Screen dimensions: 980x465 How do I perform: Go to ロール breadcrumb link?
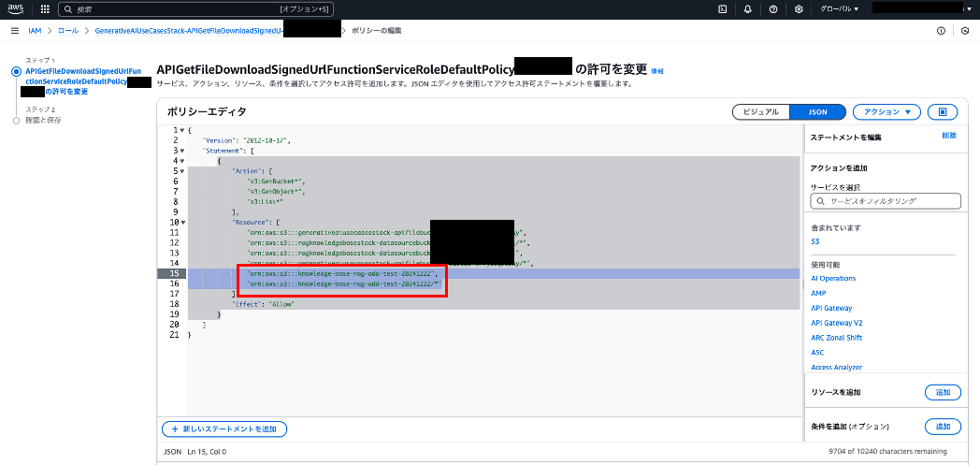(x=68, y=31)
